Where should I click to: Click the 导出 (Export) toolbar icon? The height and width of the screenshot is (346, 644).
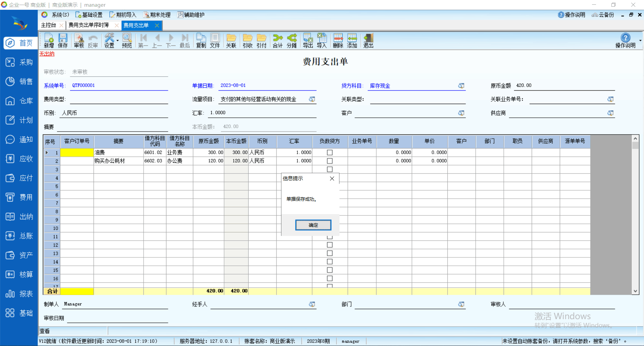pos(308,41)
